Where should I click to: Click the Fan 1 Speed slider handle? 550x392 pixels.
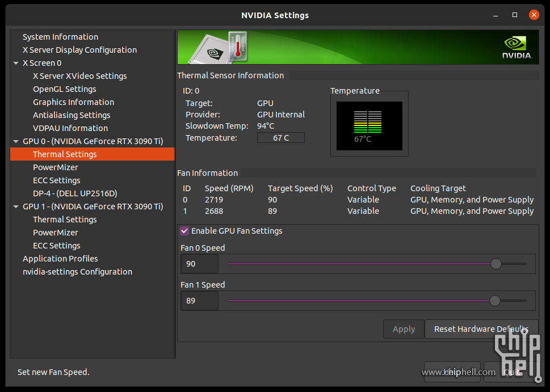point(494,301)
